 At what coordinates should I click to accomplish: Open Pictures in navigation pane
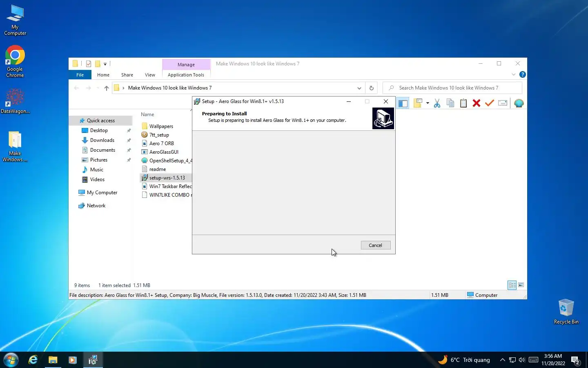[99, 160]
